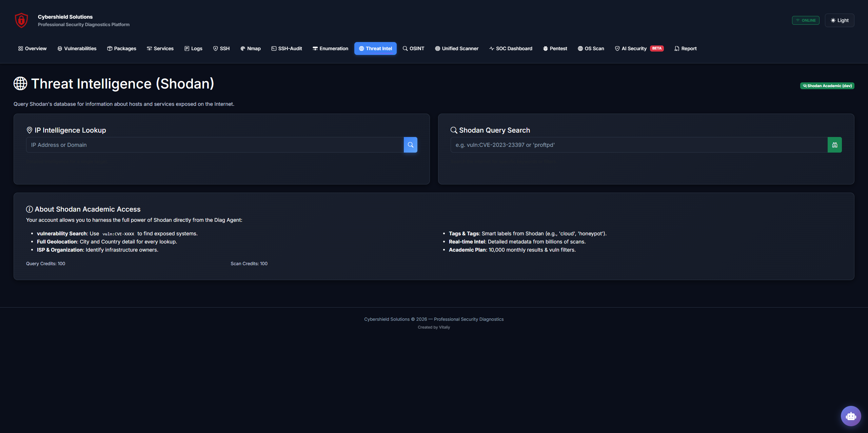Screen dimensions: 868x433
Task: Click the globe icon beside Threat Intelligence heading
Action: pyautogui.click(x=20, y=83)
